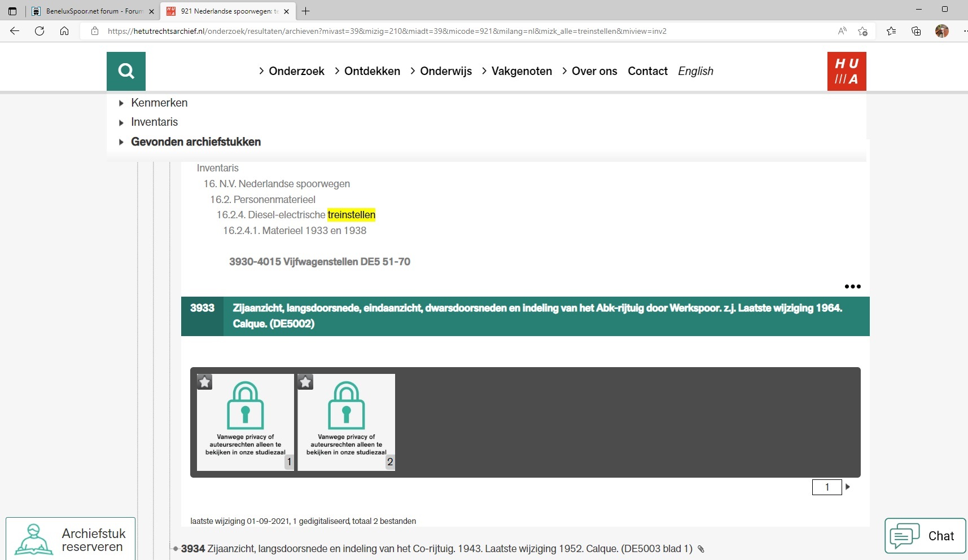Image resolution: width=968 pixels, height=560 pixels.
Task: Click the browser back arrow
Action: pyautogui.click(x=15, y=31)
